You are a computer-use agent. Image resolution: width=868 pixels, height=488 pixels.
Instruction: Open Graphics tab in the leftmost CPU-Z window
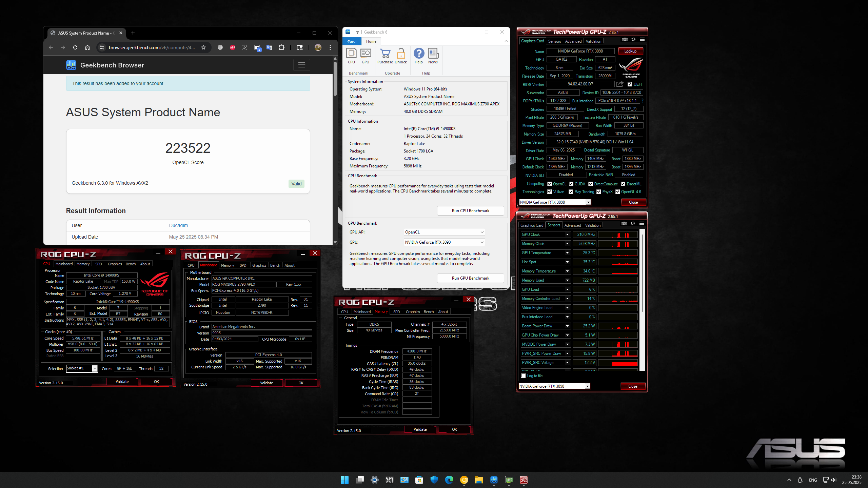tap(115, 264)
